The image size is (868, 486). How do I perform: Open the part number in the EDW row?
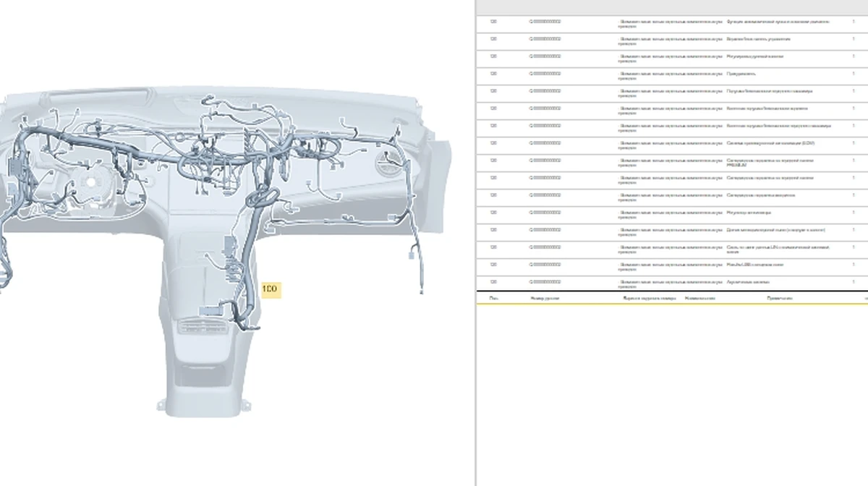(x=545, y=143)
